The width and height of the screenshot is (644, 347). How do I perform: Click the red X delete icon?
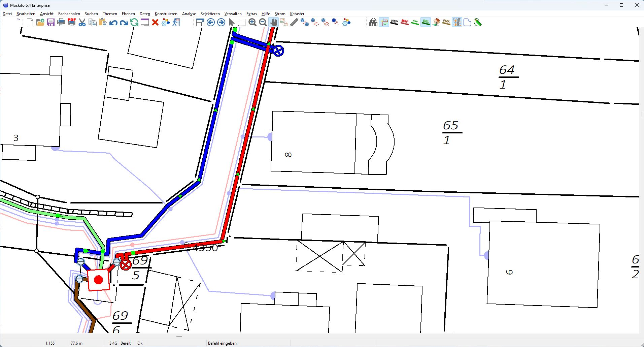point(155,22)
